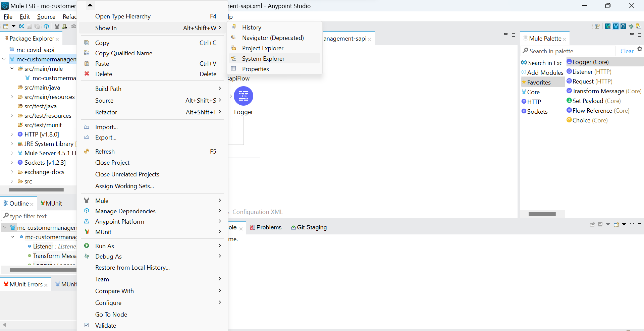Screen dimensions: 644x331
Task: Click Search in Exchange palette icon
Action: click(x=524, y=63)
